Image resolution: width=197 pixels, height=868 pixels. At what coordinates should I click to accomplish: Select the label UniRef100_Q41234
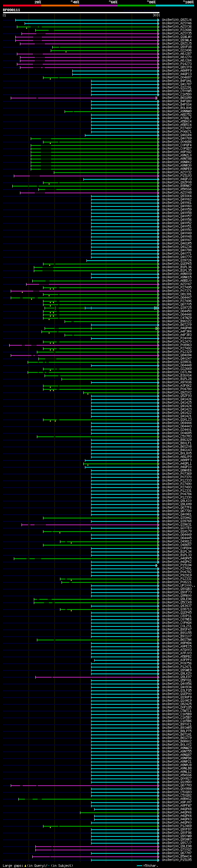[177, 247]
